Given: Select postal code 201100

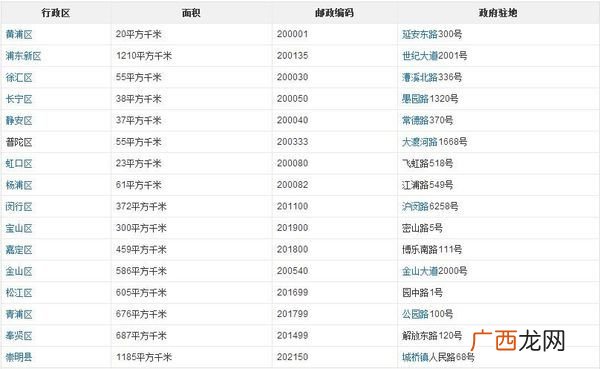Looking at the screenshot, I should (292, 206).
